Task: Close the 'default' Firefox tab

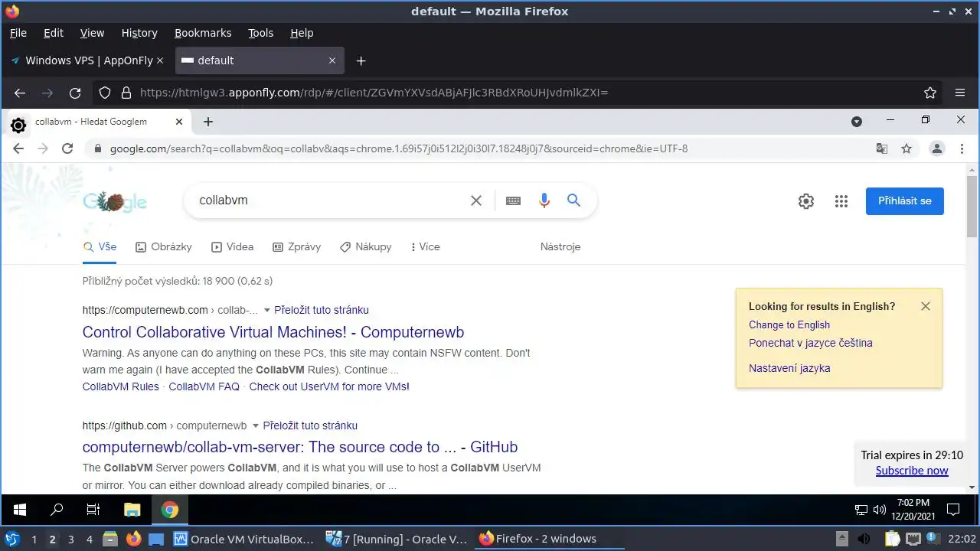Action: pyautogui.click(x=332, y=60)
